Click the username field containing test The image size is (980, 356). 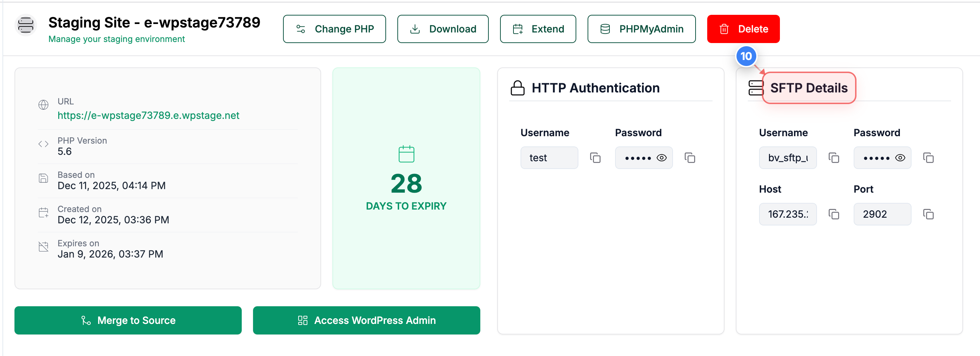pos(549,157)
